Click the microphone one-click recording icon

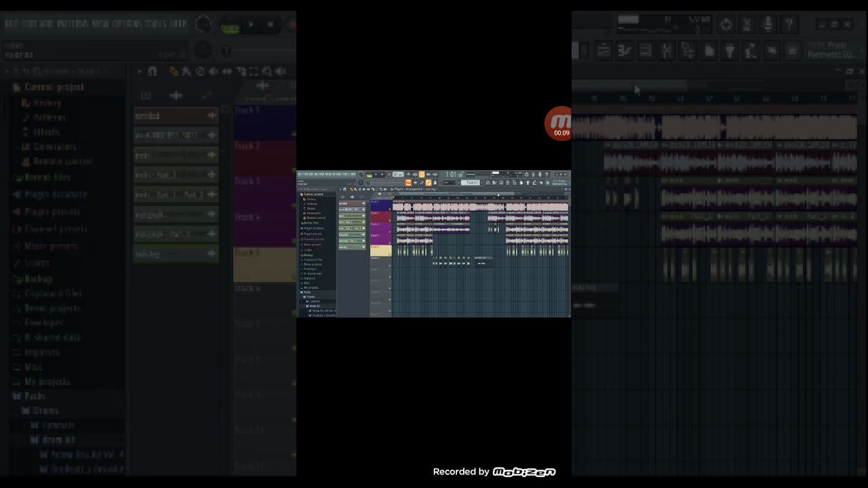(540, 174)
